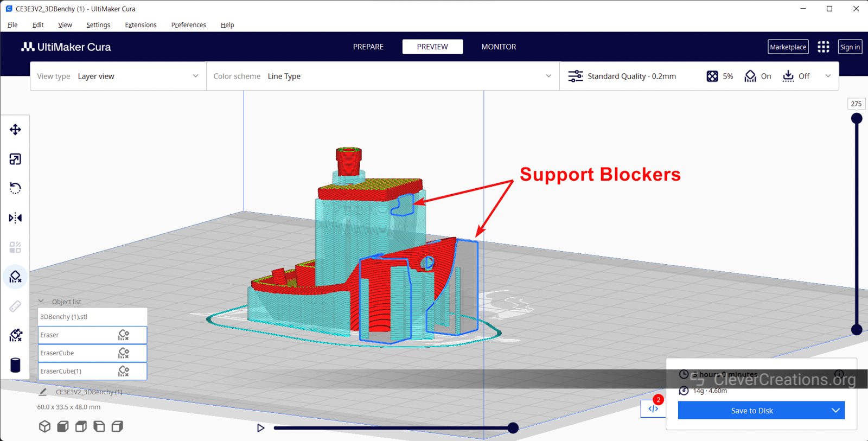This screenshot has width=868, height=441.
Task: Click the UltiMaker Cura logo
Action: (x=66, y=47)
